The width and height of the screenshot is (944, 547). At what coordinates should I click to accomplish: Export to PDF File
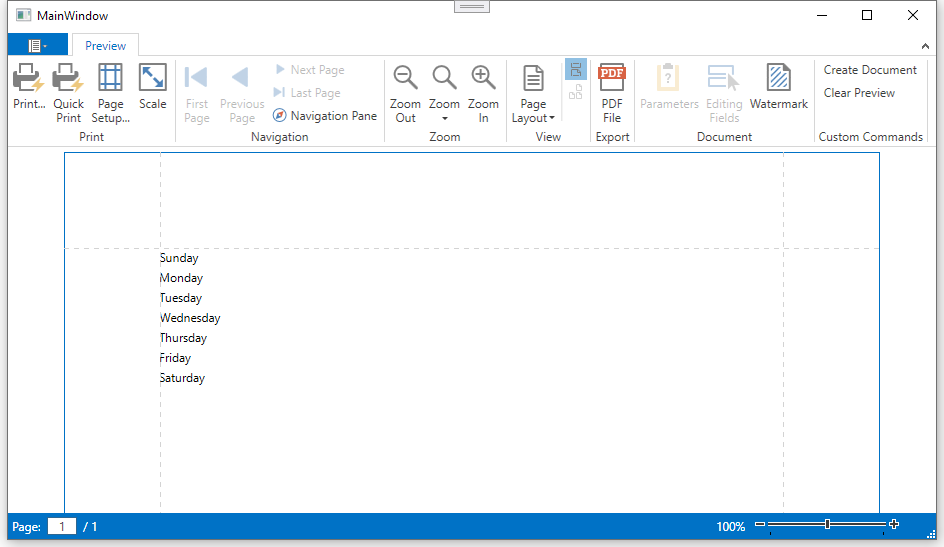(x=612, y=78)
